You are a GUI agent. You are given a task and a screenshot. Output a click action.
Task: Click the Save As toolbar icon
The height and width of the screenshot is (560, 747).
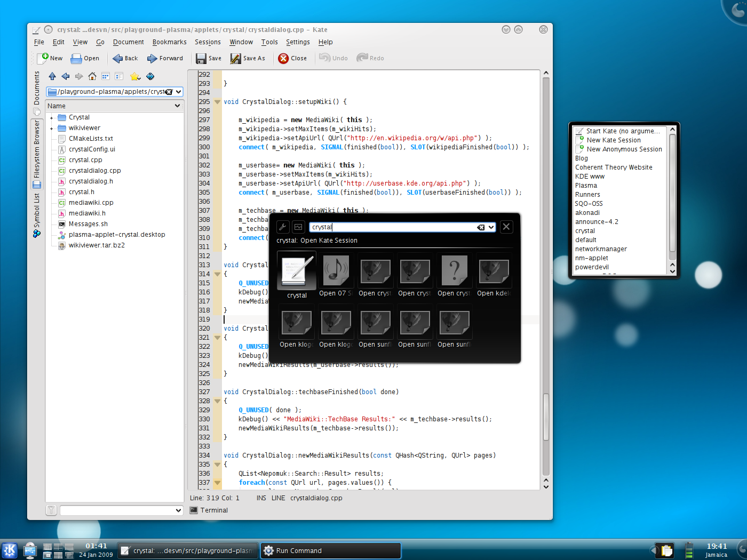pyautogui.click(x=235, y=58)
